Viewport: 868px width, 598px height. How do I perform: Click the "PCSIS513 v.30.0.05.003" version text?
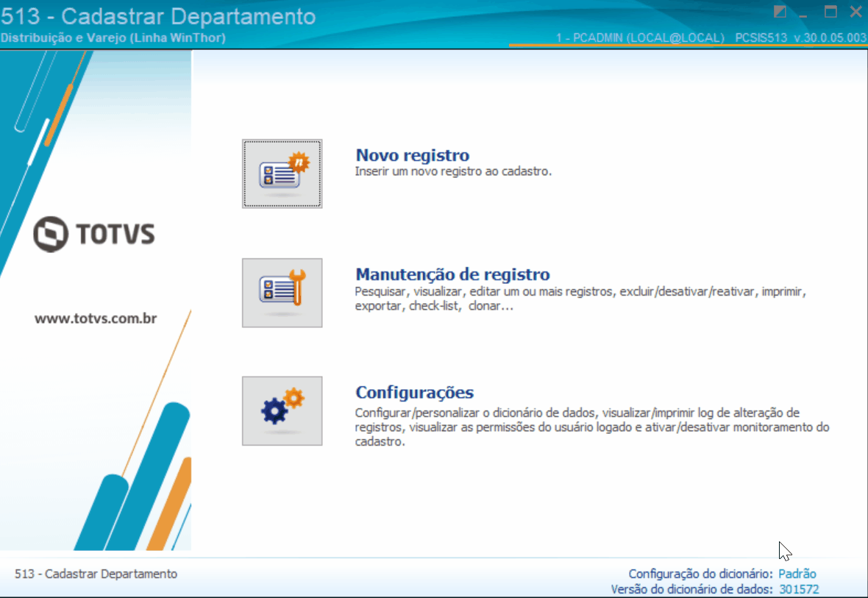pyautogui.click(x=800, y=38)
